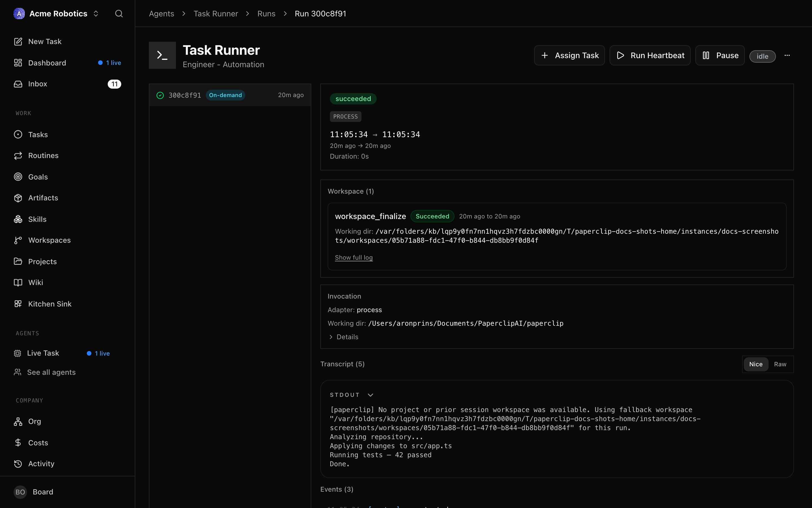
Task: Click the Workspaces branch icon
Action: coord(18,240)
